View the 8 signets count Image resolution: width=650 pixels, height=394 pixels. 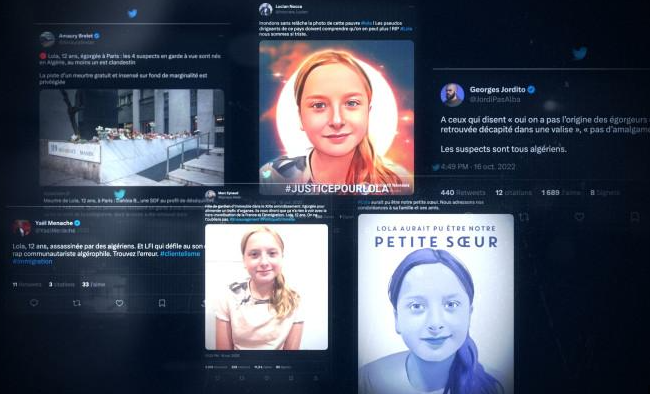point(605,192)
